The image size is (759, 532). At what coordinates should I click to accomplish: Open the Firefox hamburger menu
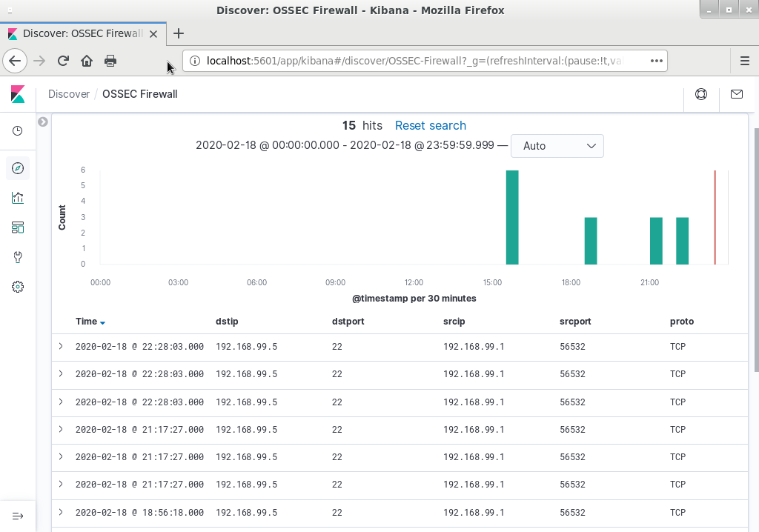tap(745, 61)
